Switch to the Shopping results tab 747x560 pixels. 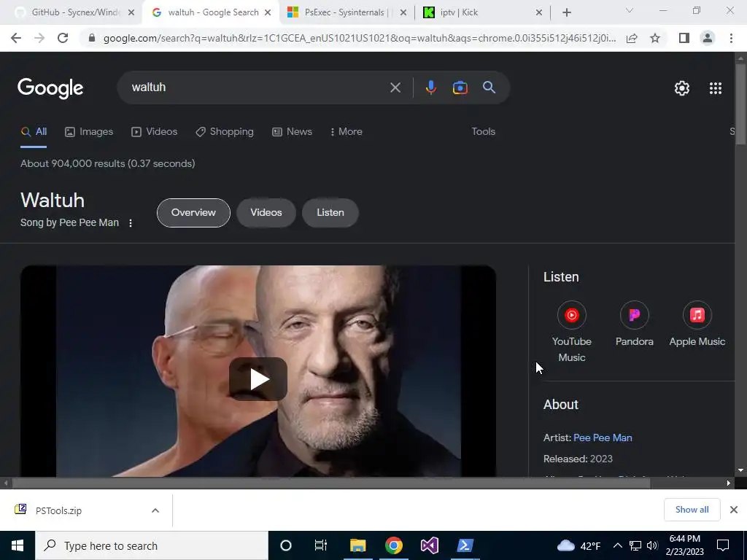pyautogui.click(x=225, y=132)
